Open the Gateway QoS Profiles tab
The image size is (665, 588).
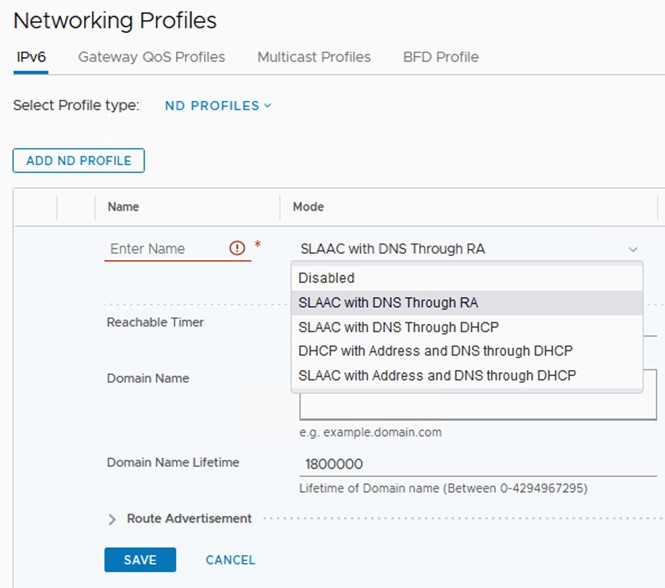[x=151, y=57]
